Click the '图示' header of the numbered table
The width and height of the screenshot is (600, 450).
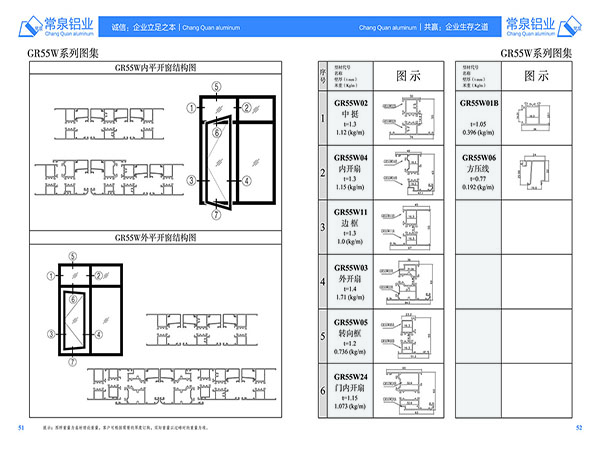(x=408, y=76)
